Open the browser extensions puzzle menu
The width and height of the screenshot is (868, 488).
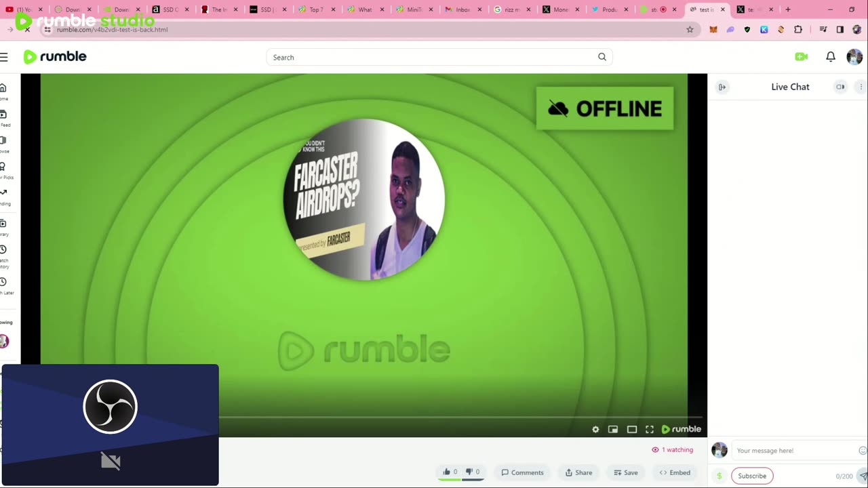coord(797,30)
